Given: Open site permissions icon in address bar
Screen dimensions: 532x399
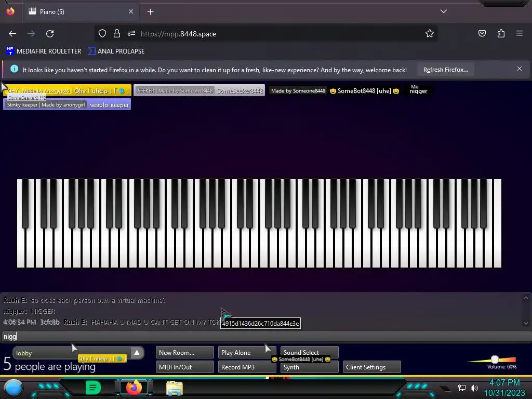Looking at the screenshot, I should coord(131,33).
